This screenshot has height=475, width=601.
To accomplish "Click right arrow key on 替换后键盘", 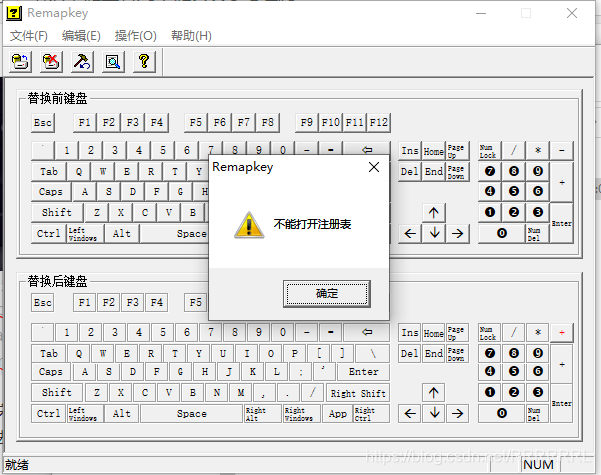I will 458,413.
